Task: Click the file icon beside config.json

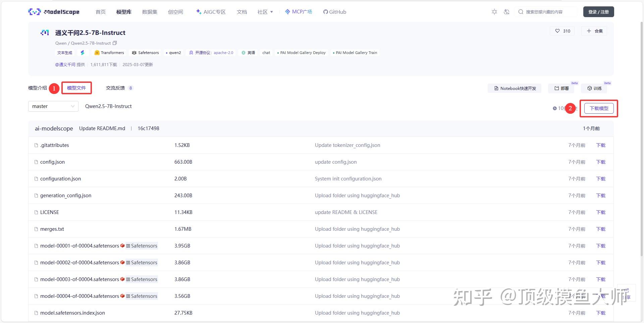Action: 36,162
